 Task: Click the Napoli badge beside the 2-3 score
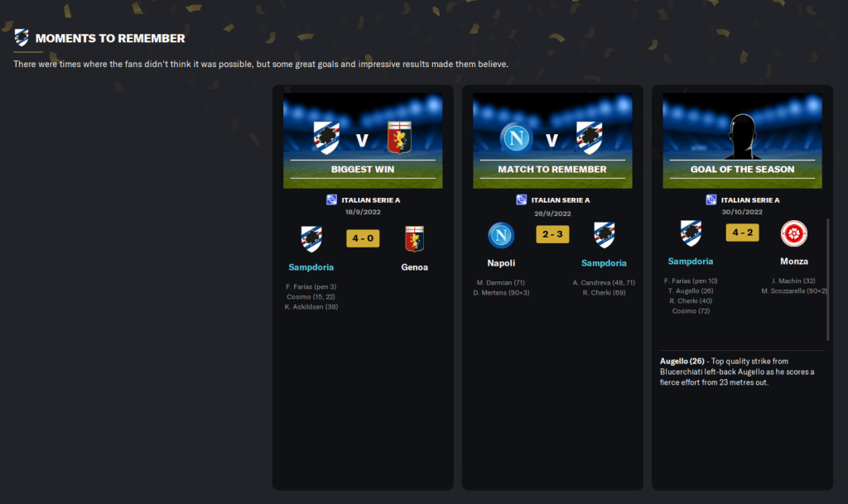pos(501,236)
